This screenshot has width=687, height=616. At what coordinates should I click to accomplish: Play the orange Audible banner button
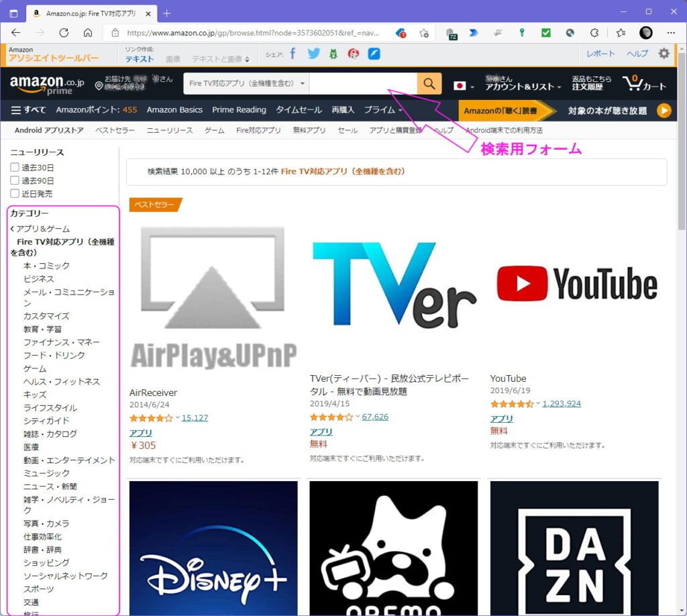click(664, 111)
